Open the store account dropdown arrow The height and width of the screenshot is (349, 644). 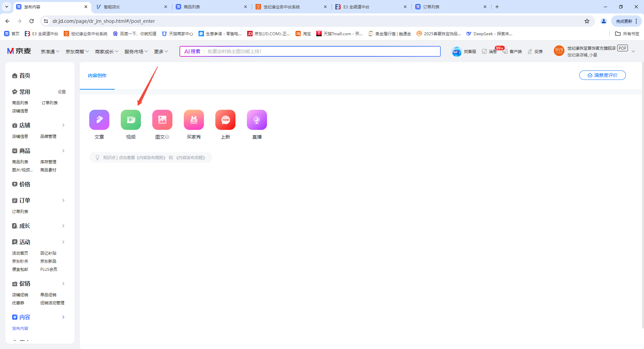pyautogui.click(x=633, y=51)
